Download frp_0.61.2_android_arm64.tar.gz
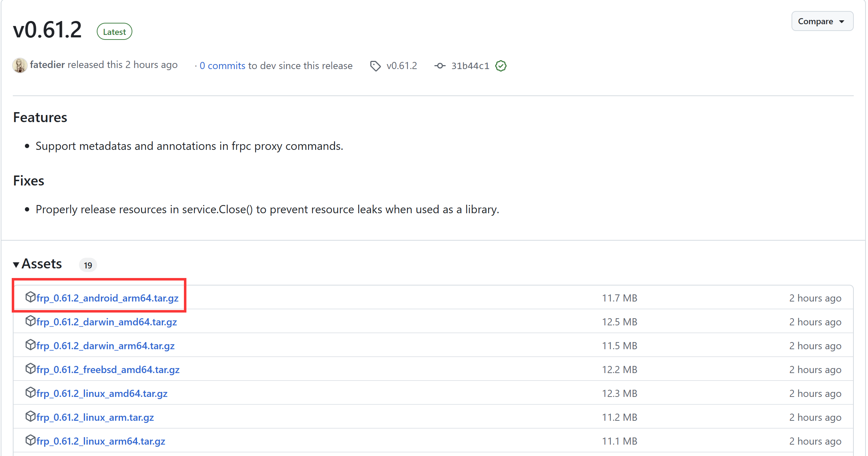 pos(107,298)
